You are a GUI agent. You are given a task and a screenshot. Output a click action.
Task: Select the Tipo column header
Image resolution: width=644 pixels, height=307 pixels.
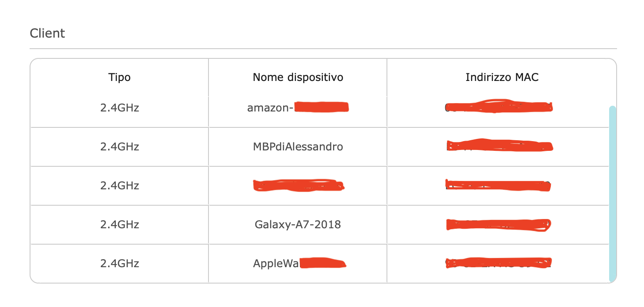click(119, 77)
